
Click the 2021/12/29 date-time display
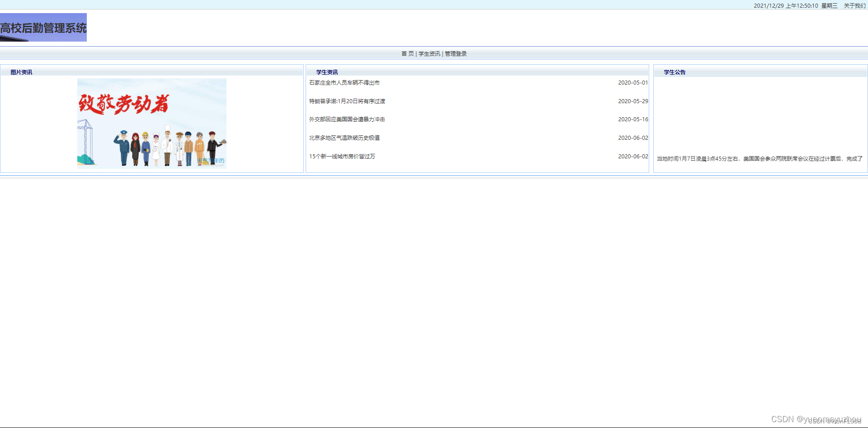point(786,6)
